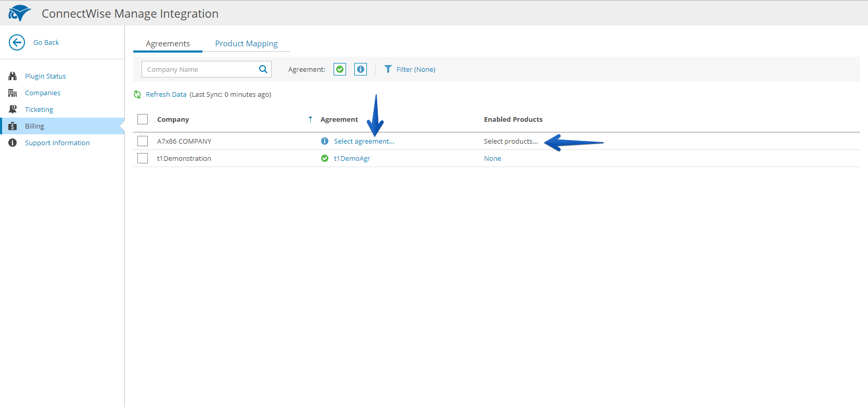Viewport: 868px width, 407px height.
Task: Click the search magnifier icon
Action: 263,69
